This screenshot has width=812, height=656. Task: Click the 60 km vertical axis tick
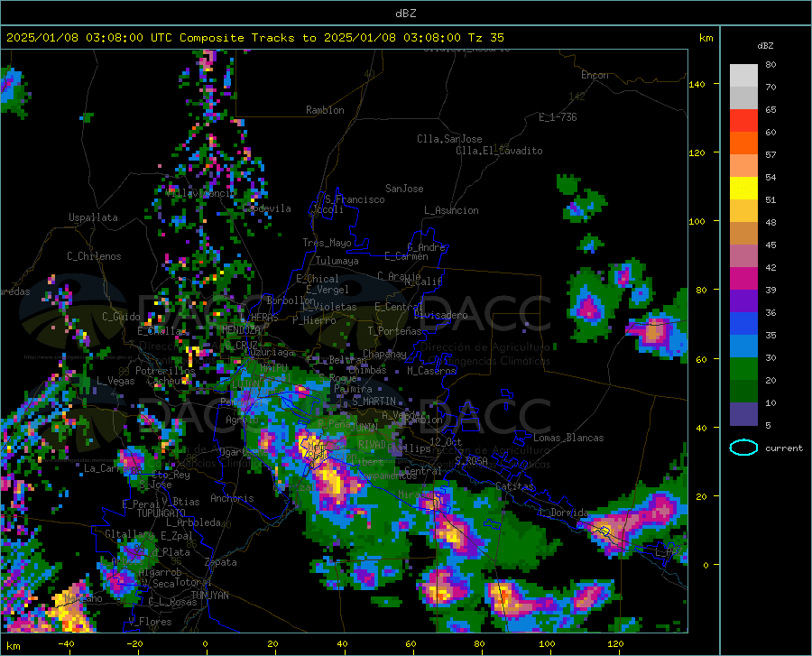click(x=701, y=359)
